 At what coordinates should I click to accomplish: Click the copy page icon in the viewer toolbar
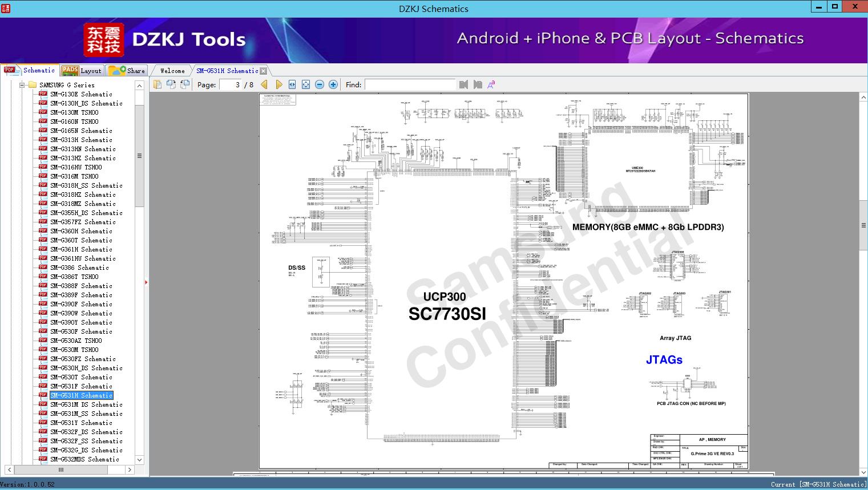(x=157, y=84)
